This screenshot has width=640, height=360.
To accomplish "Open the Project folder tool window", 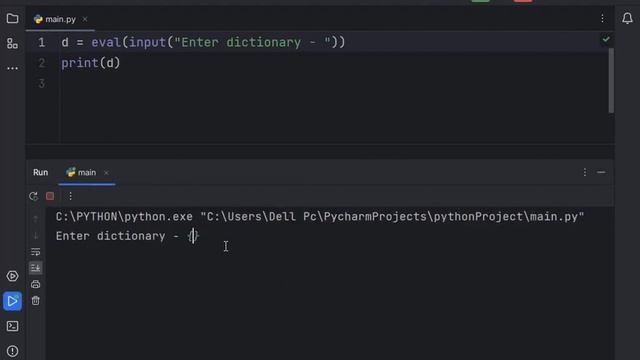I will (12, 18).
